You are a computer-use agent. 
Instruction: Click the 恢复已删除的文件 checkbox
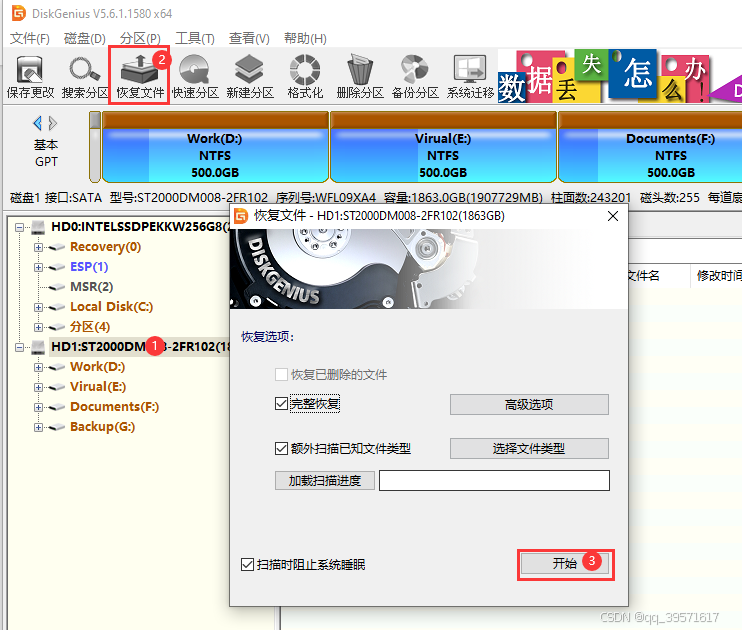coord(281,375)
